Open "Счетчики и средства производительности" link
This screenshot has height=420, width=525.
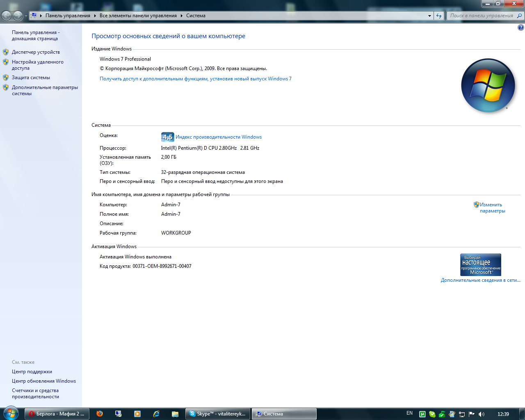point(35,393)
